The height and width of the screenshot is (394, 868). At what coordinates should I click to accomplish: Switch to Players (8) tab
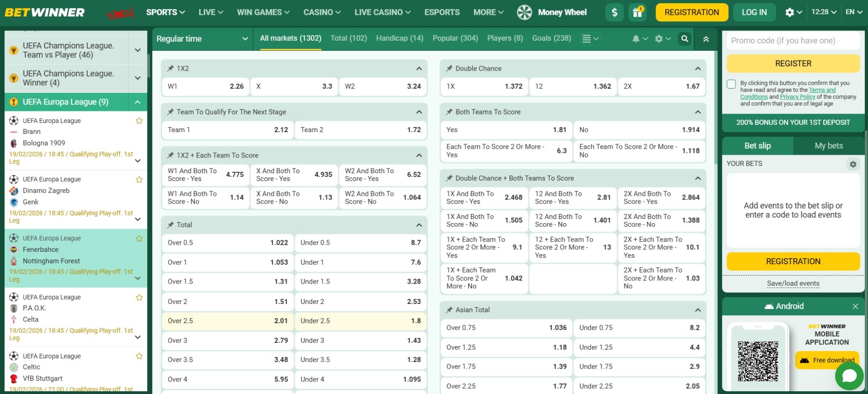pos(505,38)
